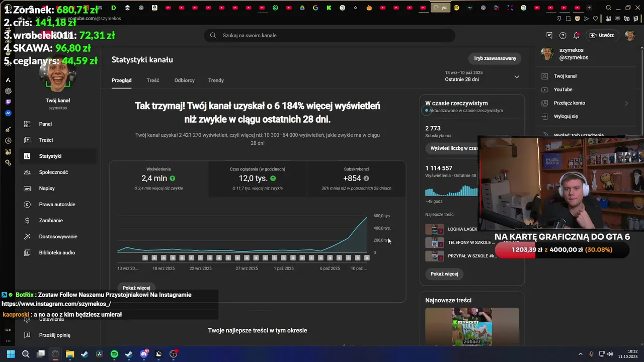This screenshot has height=362, width=644.
Task: Click the snapshot icon in address bar
Action: (569, 19)
